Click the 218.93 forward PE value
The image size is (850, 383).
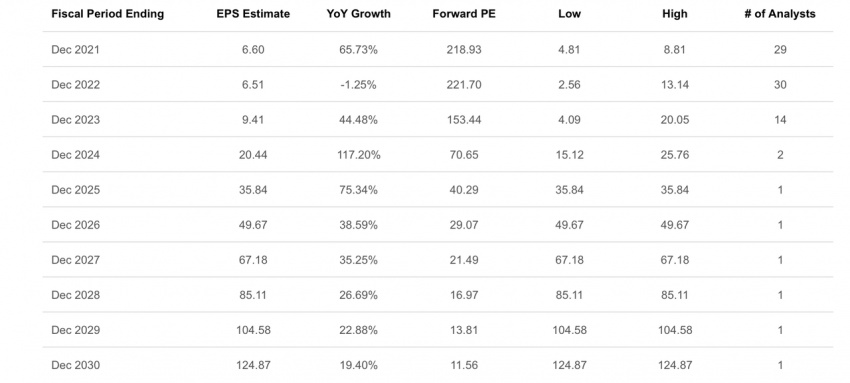click(x=464, y=50)
